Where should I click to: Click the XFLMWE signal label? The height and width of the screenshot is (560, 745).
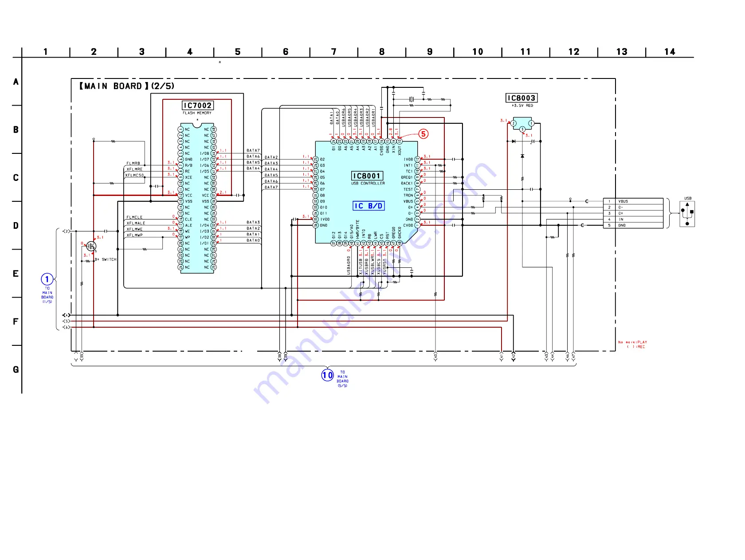coord(134,229)
